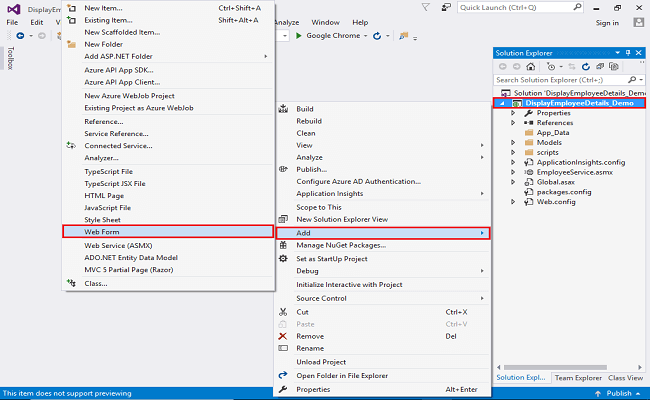Click the Solution Explorer search magnifier icon

coord(632,80)
